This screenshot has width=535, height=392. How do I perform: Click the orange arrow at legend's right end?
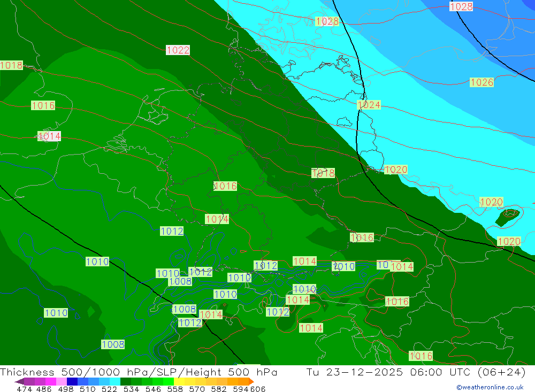tap(251, 381)
